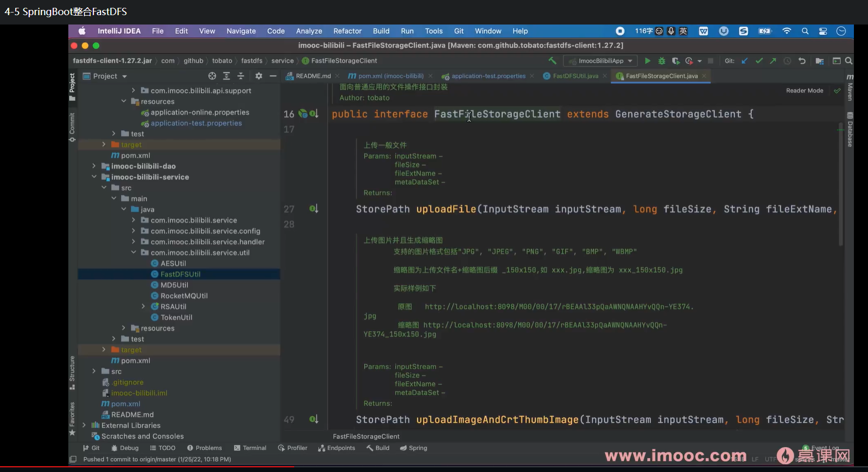This screenshot has width=868, height=472.
Task: Click Search Everywhere magnifier in toolbar
Action: click(x=849, y=61)
